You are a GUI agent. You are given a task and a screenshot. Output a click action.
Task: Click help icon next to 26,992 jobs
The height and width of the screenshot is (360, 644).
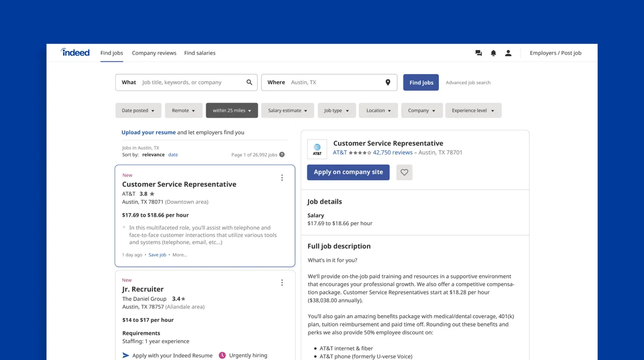point(282,155)
